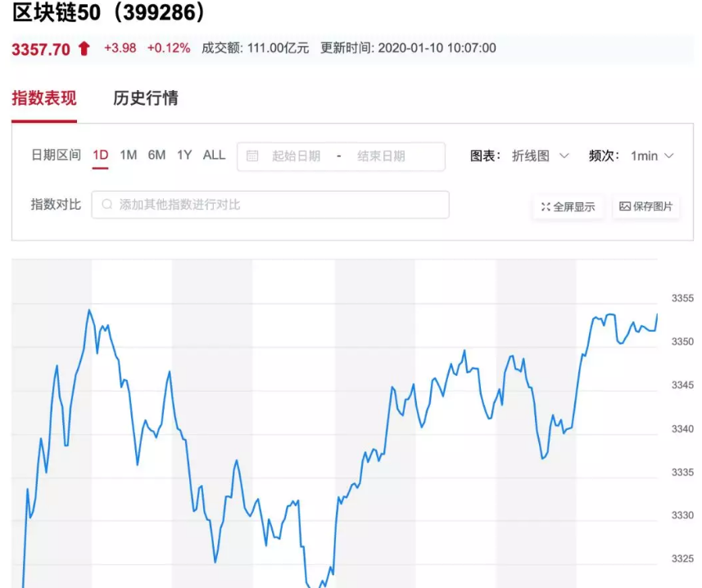Click the 3350 axis label
This screenshot has width=702, height=588.
pyautogui.click(x=682, y=341)
